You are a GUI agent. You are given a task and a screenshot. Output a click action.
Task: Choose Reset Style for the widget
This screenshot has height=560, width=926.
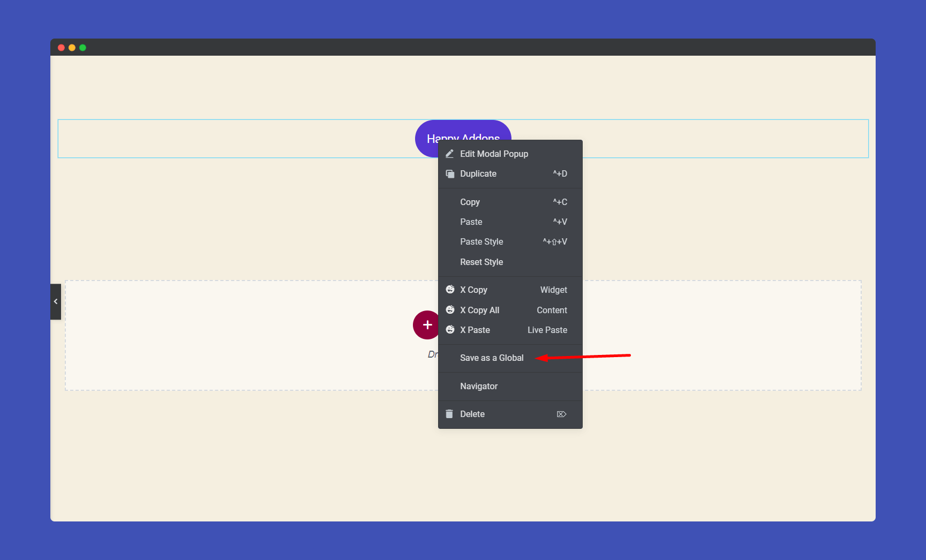point(481,262)
